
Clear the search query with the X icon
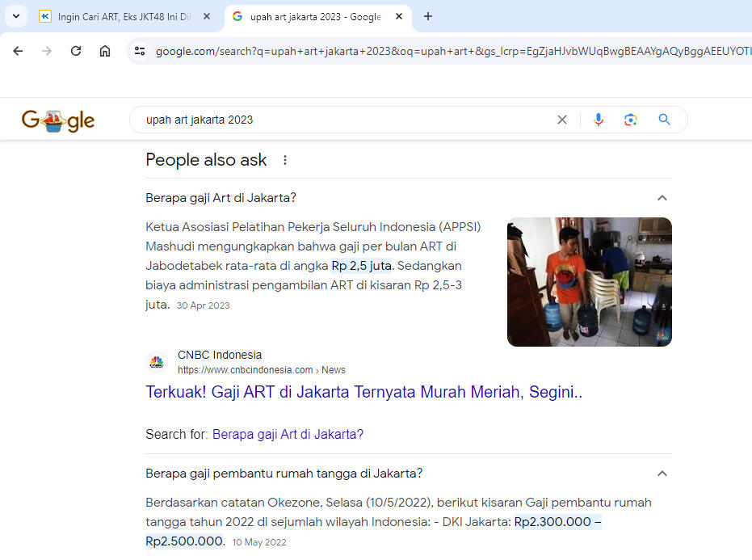(562, 119)
